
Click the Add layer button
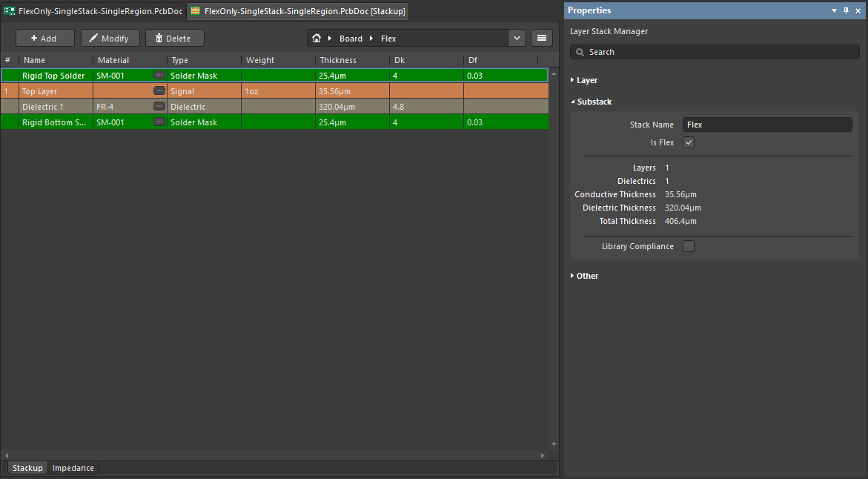44,39
